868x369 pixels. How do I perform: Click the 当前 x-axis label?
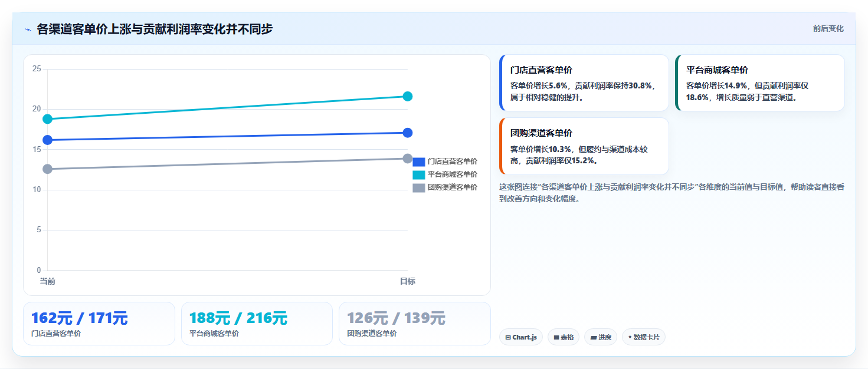tap(48, 281)
